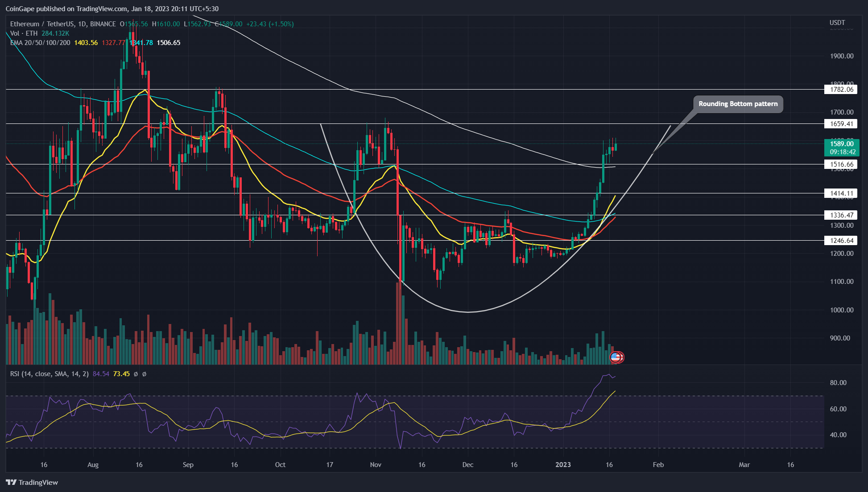Click the TradingView logo at bottom left
Viewport: 868px width, 492px height.
coord(32,482)
